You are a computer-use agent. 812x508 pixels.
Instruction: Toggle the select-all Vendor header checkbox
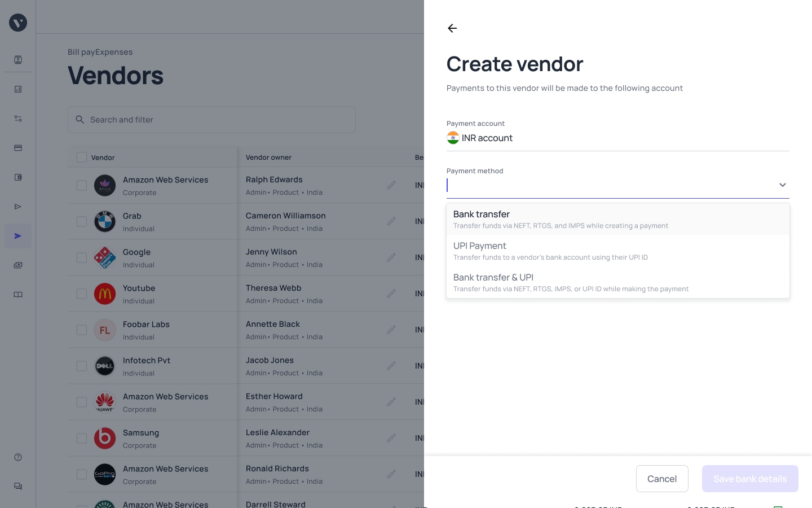pos(82,157)
